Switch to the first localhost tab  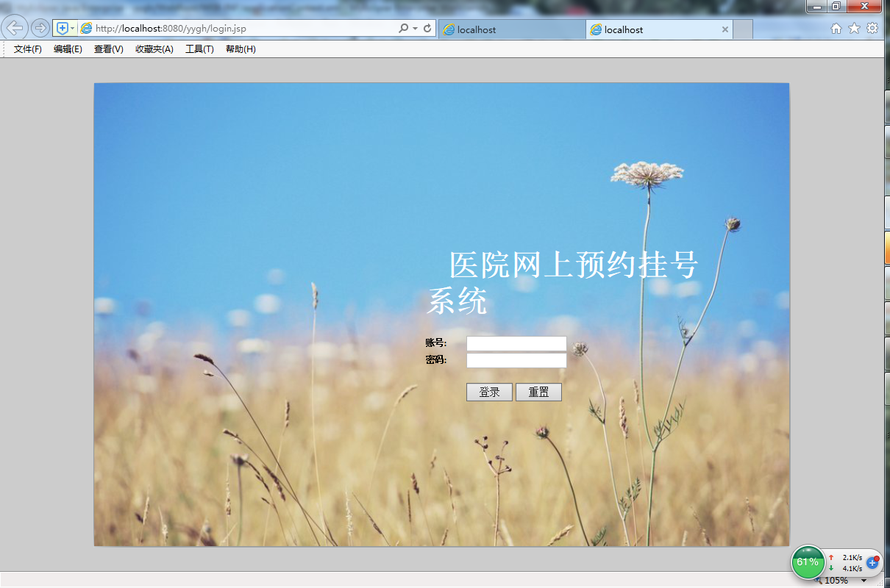(512, 29)
